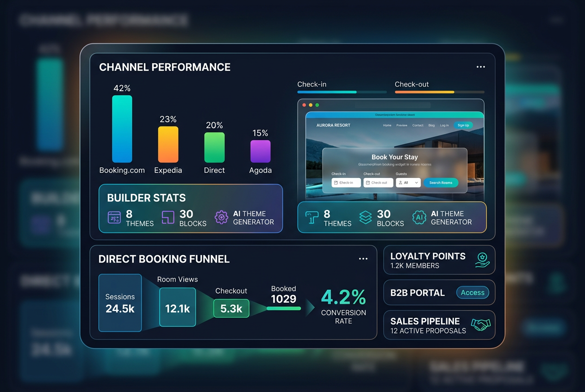Click the Sales Pipeline handshake icon

click(x=480, y=325)
